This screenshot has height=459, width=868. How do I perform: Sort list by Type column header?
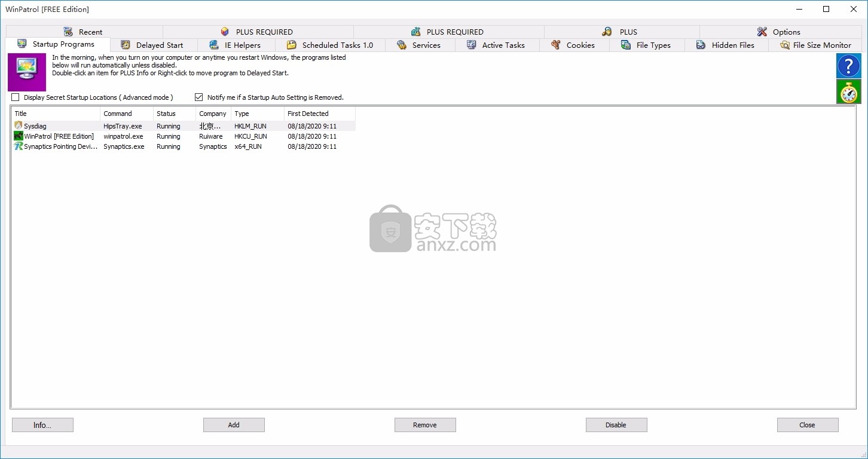(258, 114)
